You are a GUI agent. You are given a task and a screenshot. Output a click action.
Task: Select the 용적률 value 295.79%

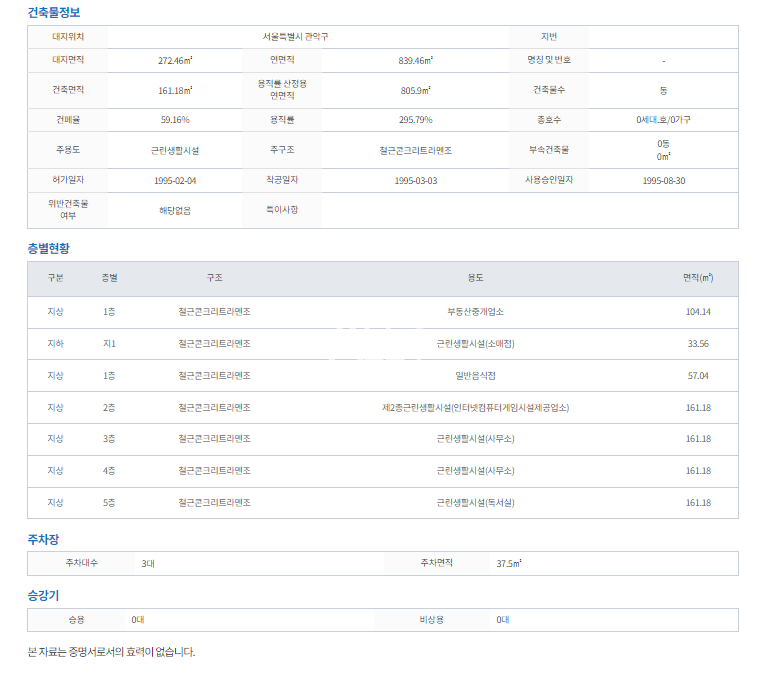click(x=415, y=120)
